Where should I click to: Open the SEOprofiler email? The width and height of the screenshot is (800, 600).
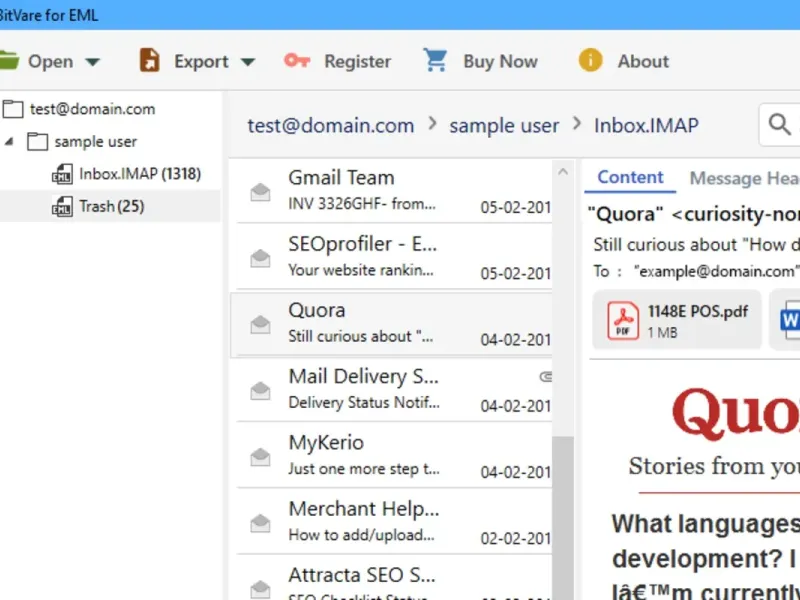click(x=393, y=257)
